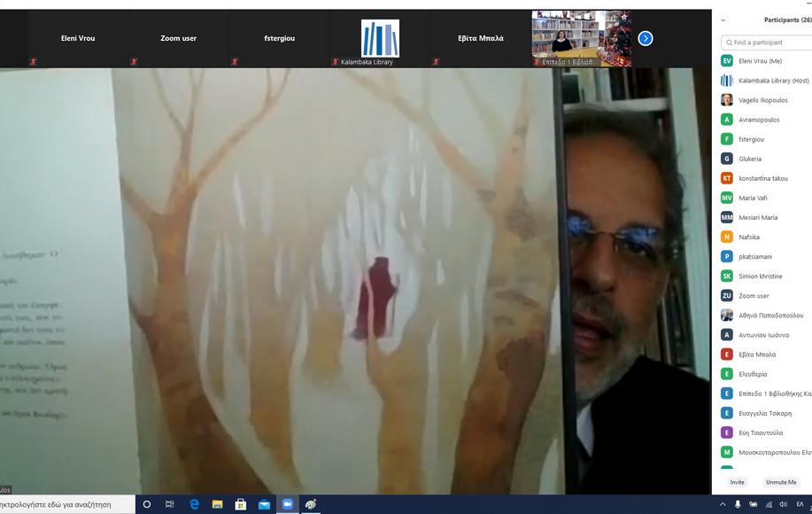Viewport: 812px width, 514px height.
Task: Click Αθηνά Παπαδοπούλου photo avatar
Action: [x=727, y=315]
